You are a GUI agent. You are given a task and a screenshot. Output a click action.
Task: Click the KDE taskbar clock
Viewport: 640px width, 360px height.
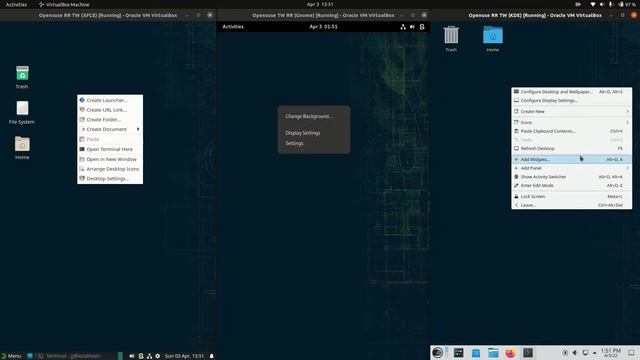pos(611,353)
